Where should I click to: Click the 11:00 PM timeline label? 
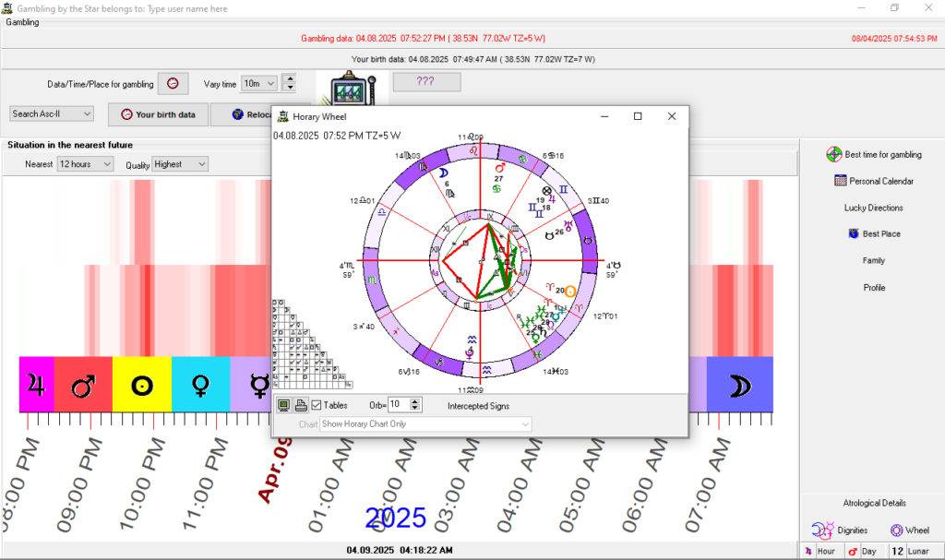206,484
